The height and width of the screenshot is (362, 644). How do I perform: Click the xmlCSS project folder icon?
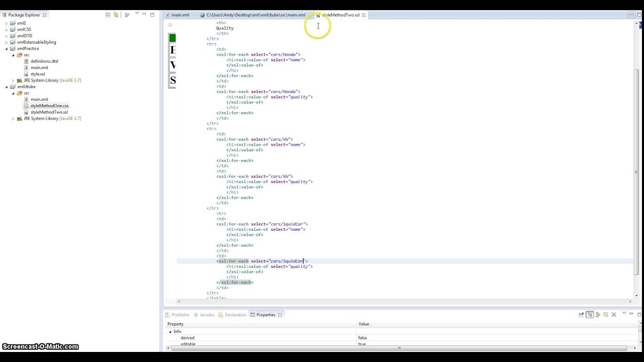[13, 30]
